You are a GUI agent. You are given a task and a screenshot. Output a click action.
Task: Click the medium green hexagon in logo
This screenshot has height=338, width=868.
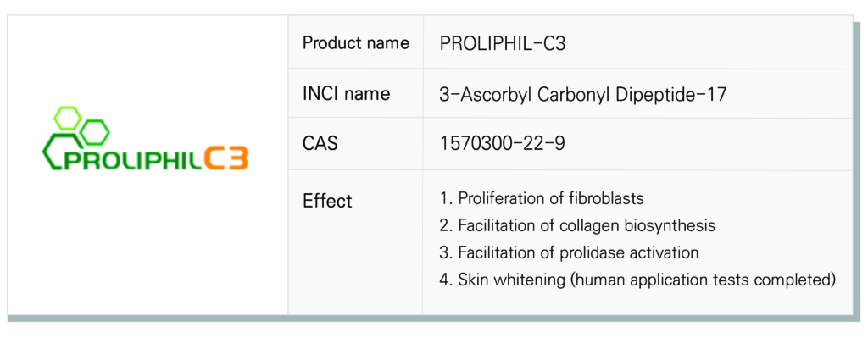click(95, 131)
